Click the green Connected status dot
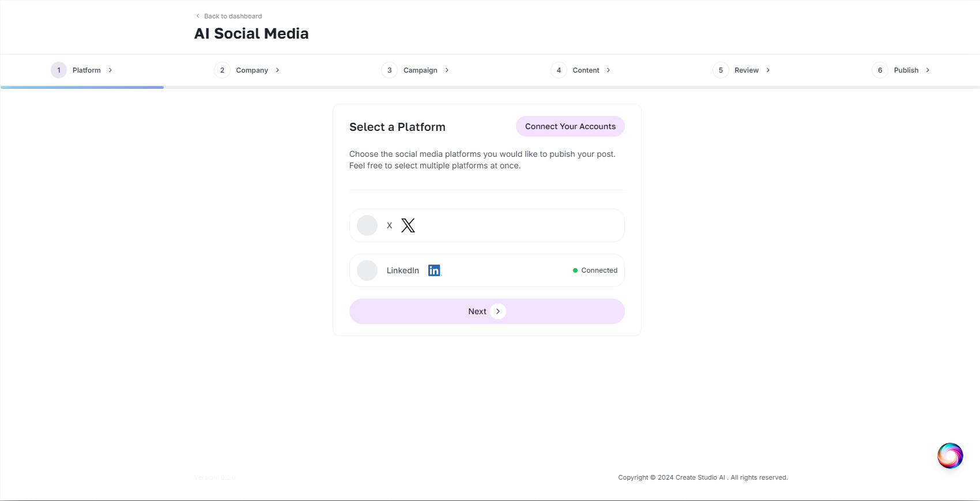Image resolution: width=980 pixels, height=501 pixels. coord(575,270)
